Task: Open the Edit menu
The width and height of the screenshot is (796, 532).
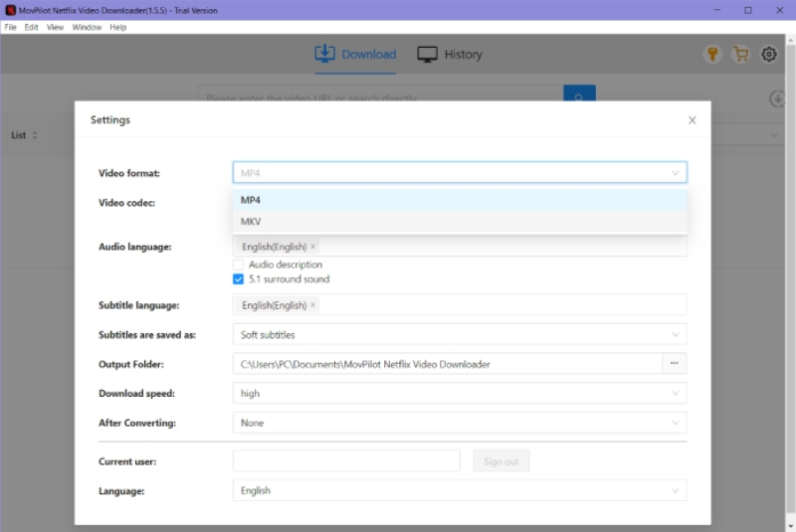Action: (31, 27)
